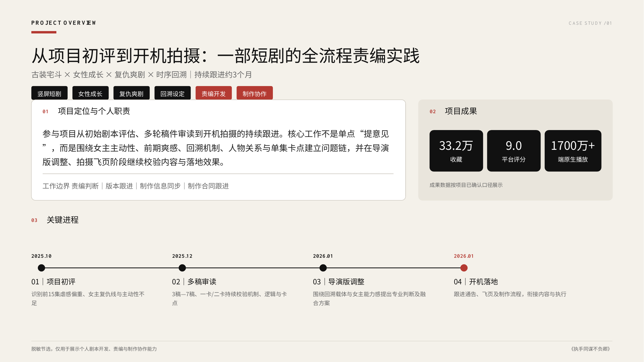Click the description 跟进通告、飞页及制作流程

(x=510, y=294)
